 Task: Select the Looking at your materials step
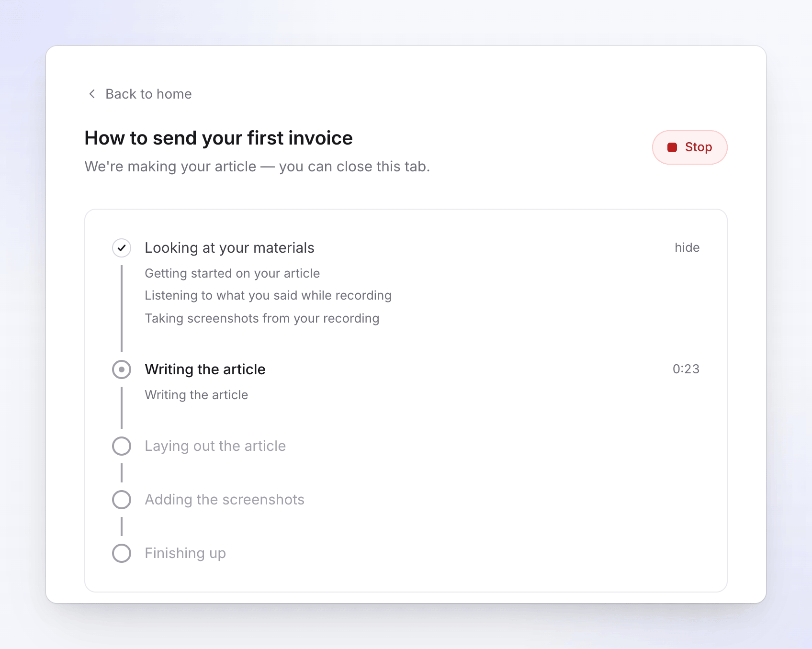(x=229, y=248)
